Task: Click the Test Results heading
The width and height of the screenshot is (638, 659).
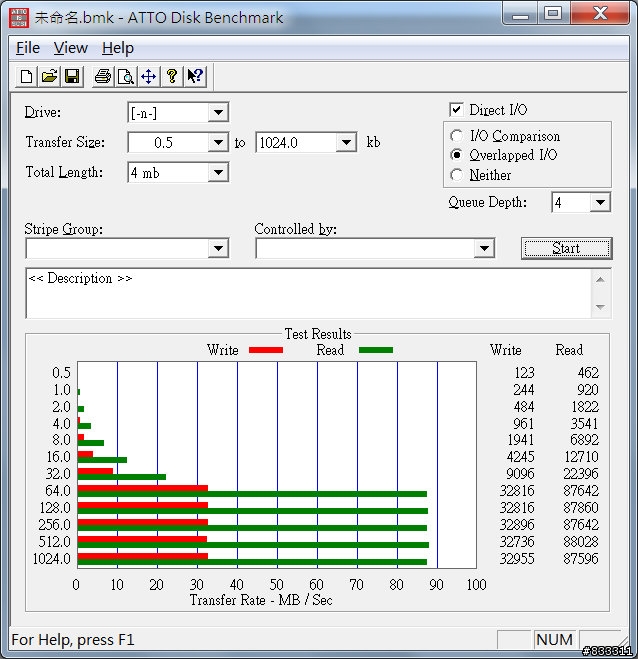Action: [318, 334]
